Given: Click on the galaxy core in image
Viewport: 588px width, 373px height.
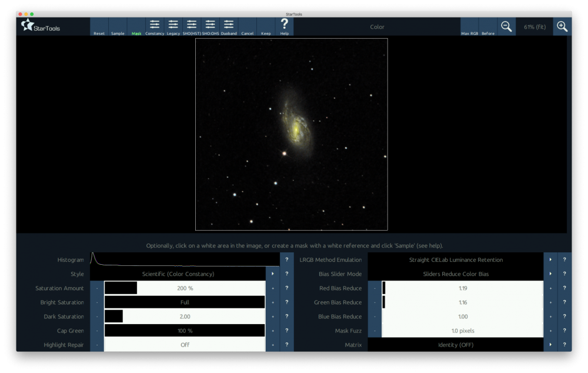Looking at the screenshot, I should tap(296, 129).
